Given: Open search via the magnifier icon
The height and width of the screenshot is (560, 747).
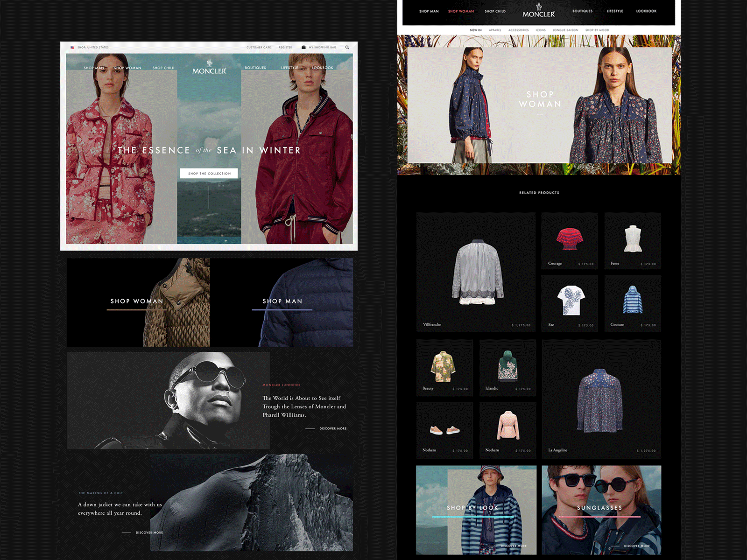Looking at the screenshot, I should point(347,47).
